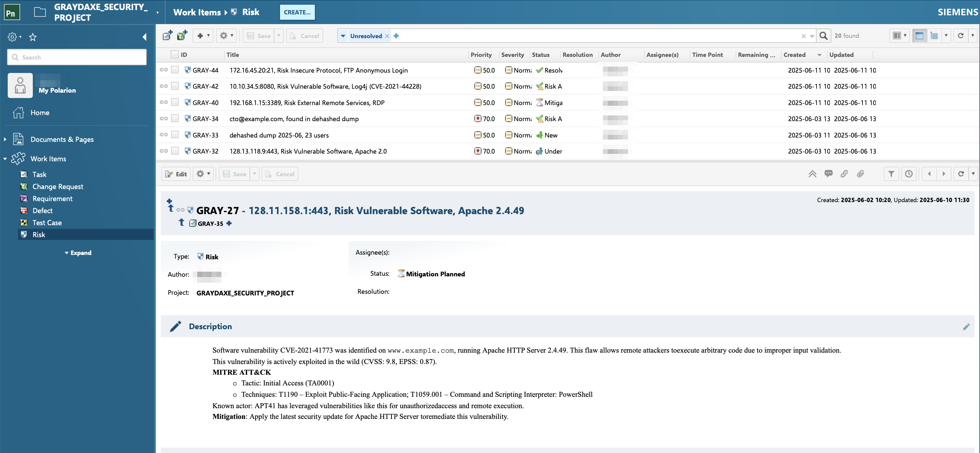Open project name dropdown arrow
The height and width of the screenshot is (453, 980).
click(x=157, y=12)
